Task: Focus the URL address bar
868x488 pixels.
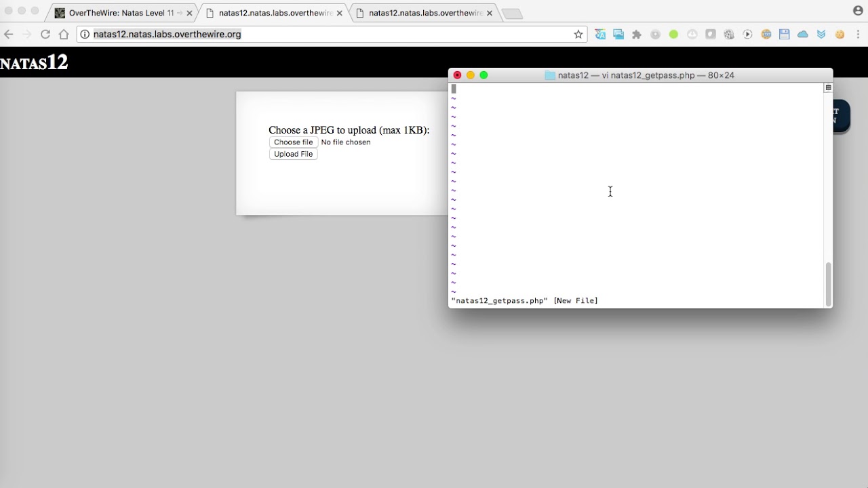Action: pos(332,35)
